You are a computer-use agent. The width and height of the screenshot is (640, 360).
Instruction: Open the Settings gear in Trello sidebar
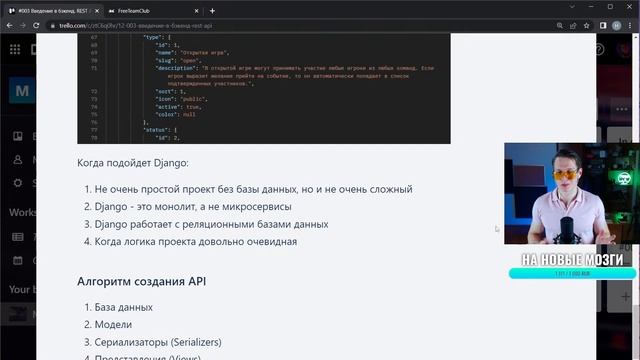[18, 183]
